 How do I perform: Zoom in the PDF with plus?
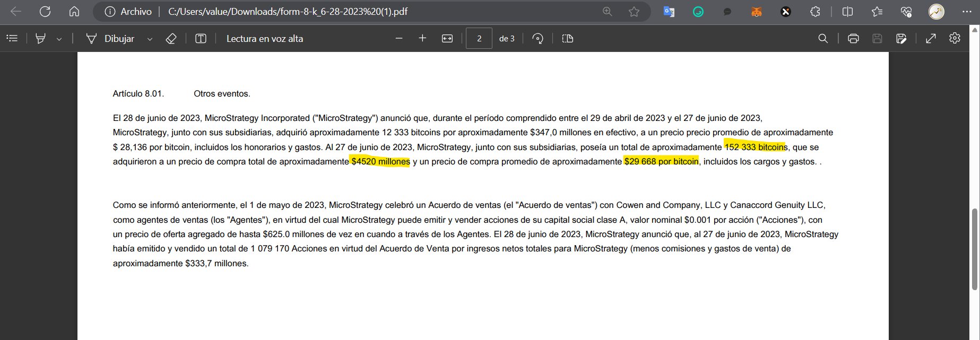pyautogui.click(x=422, y=38)
